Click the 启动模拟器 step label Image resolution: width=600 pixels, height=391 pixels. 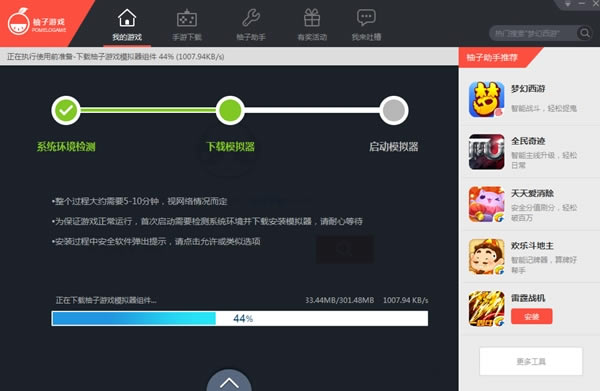394,147
